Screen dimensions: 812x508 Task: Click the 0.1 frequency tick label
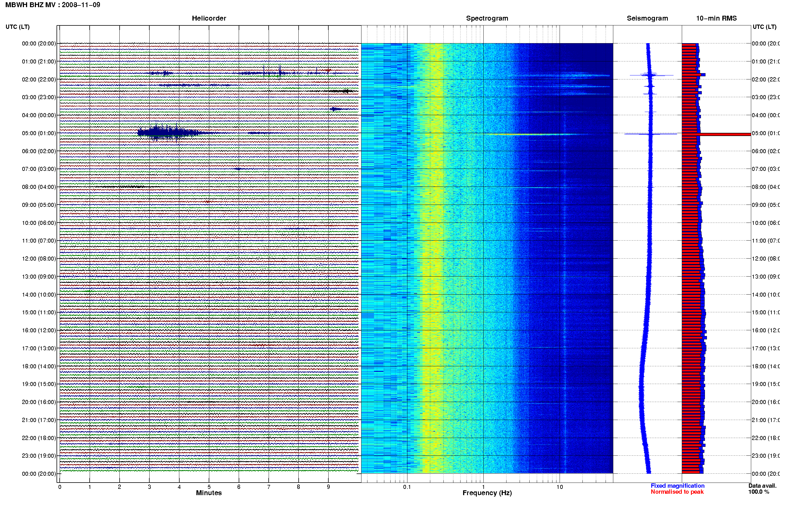coord(407,487)
